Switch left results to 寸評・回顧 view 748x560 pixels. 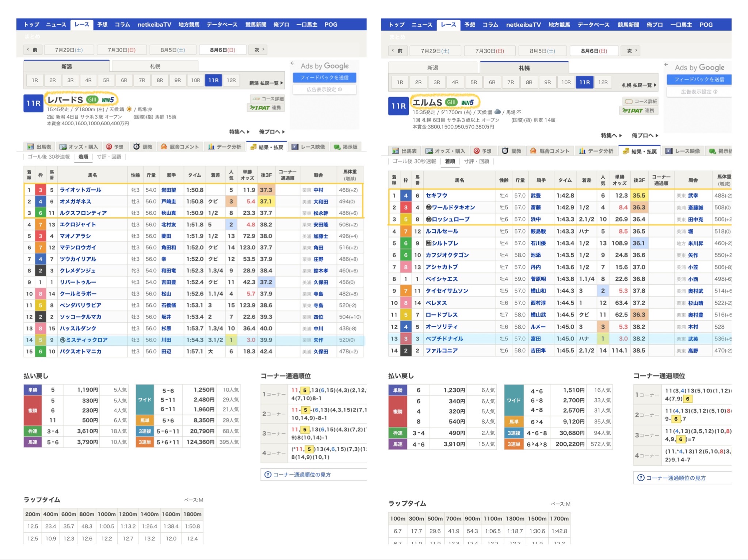click(109, 157)
